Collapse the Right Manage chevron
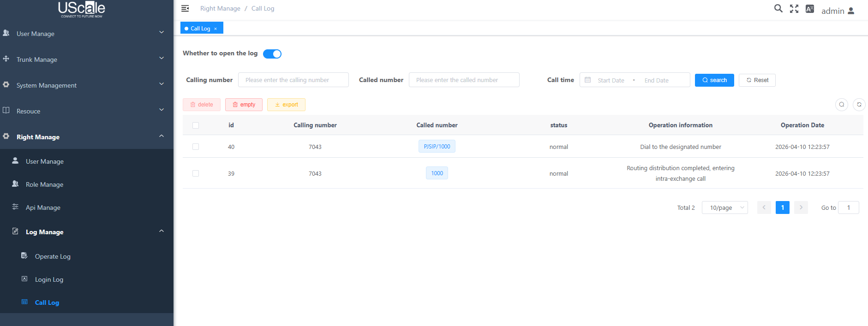868x326 pixels. (162, 136)
